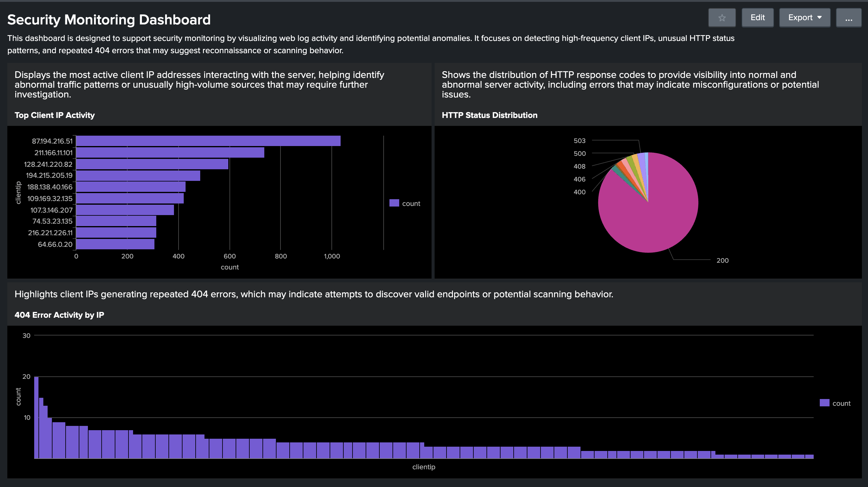Click the 64.66.0.20 bar
The height and width of the screenshot is (487, 868).
pyautogui.click(x=115, y=244)
